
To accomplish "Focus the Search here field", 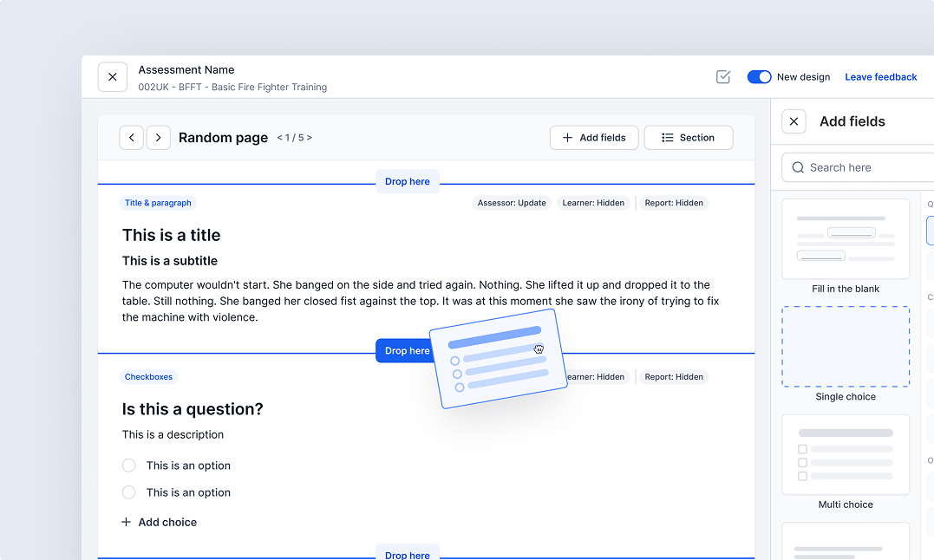I will [x=858, y=167].
